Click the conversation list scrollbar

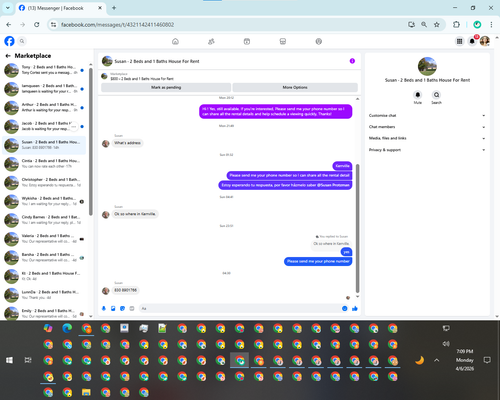click(90, 142)
